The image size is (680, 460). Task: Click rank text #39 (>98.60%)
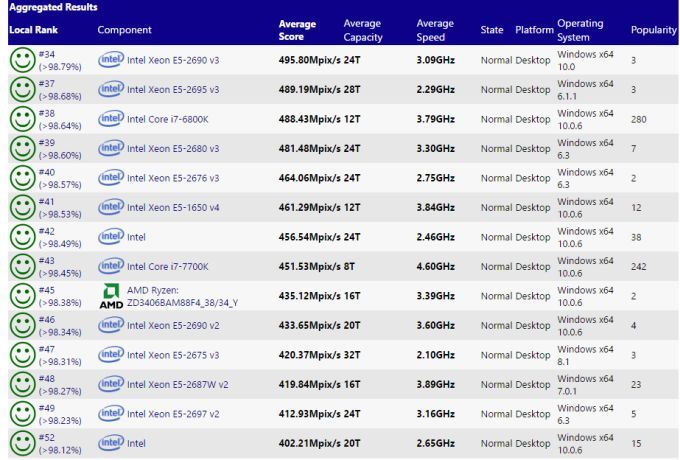click(60, 149)
